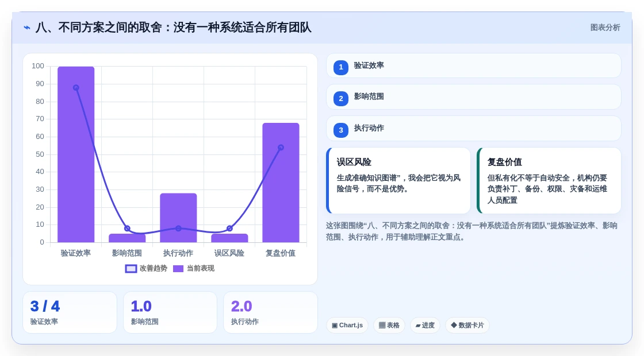Toggle the 当前表现 legend swatch
Screen dimensions: 644x356
pyautogui.click(x=178, y=269)
